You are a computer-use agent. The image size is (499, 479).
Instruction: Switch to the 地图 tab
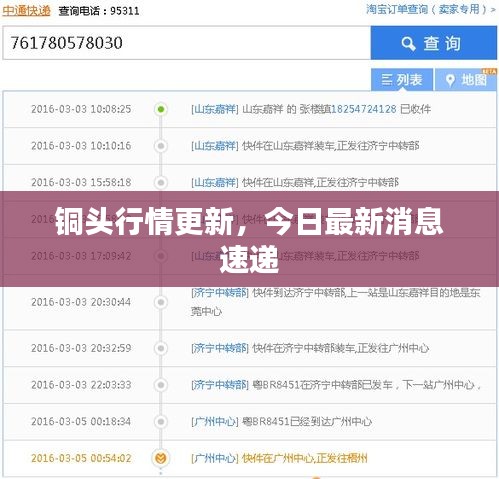[x=466, y=80]
